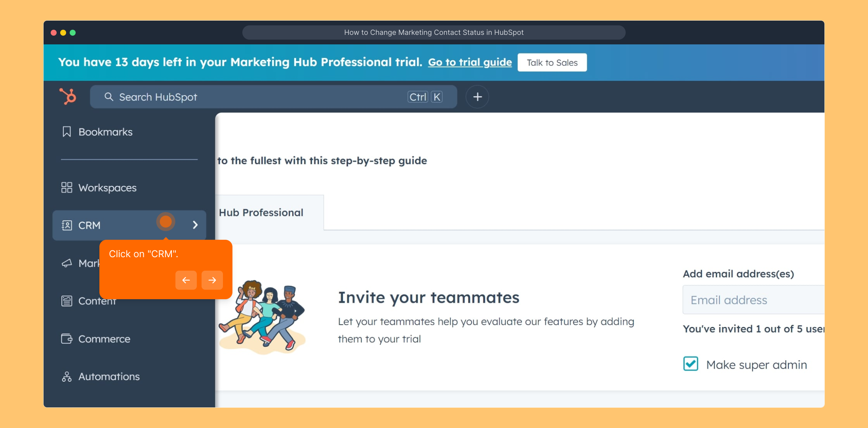Screen dimensions: 868x428
Task: Click the Search HubSpot field
Action: tap(257, 97)
